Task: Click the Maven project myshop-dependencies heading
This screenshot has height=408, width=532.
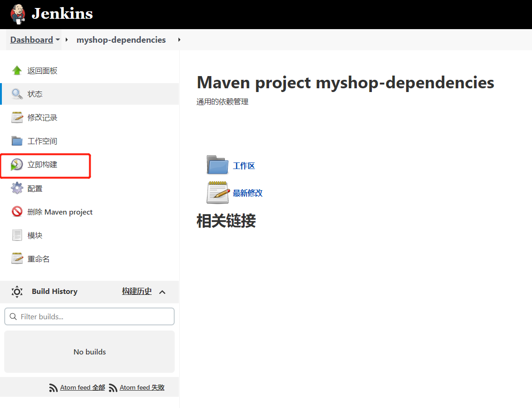Action: click(x=346, y=83)
